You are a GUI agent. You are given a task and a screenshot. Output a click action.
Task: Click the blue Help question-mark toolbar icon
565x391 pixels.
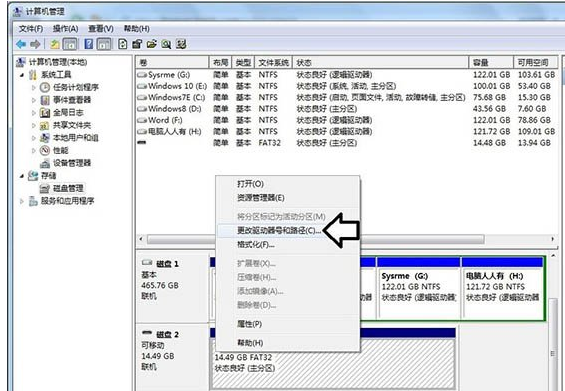click(88, 44)
